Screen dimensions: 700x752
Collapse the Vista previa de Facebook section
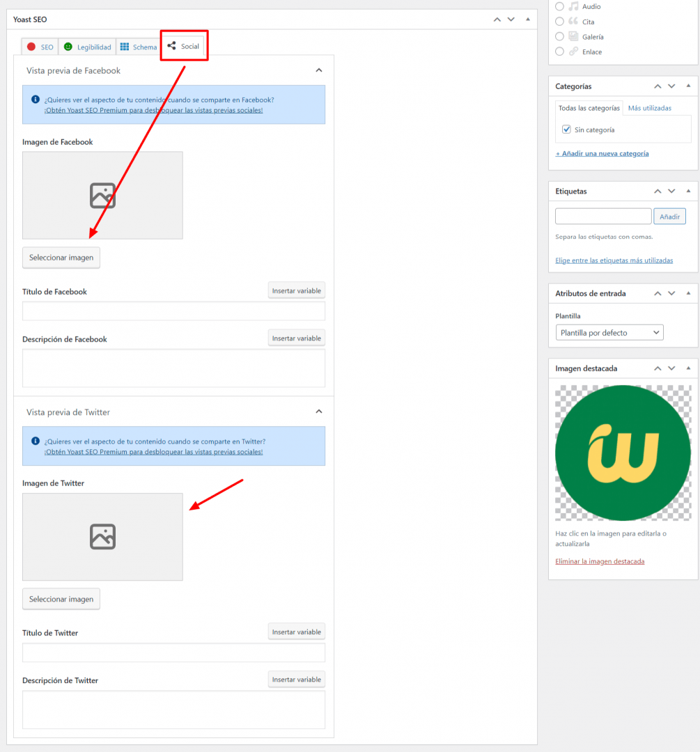(x=318, y=70)
